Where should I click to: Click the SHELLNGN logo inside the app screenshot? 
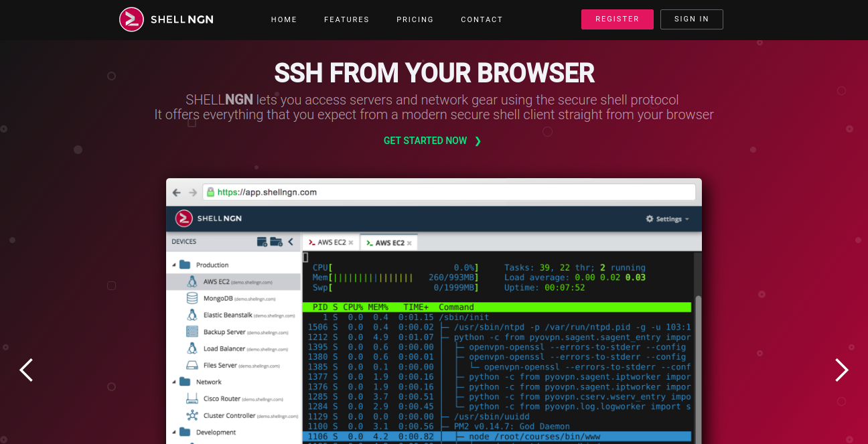point(208,218)
